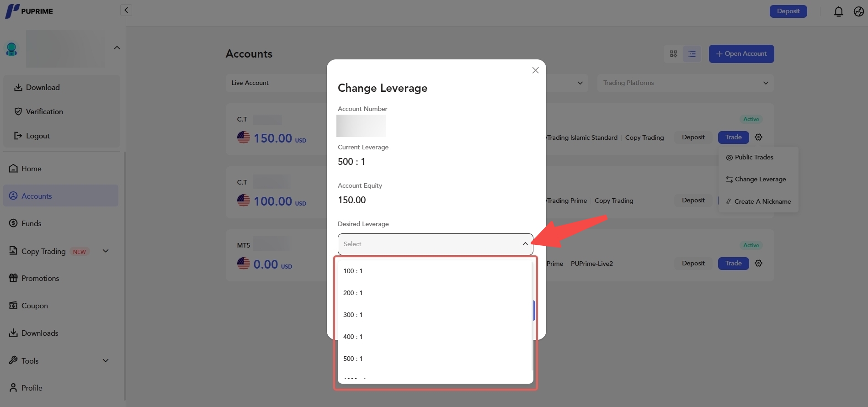Screen dimensions: 868x407
Task: Open the Trading Platforms dropdown
Action: coord(685,83)
